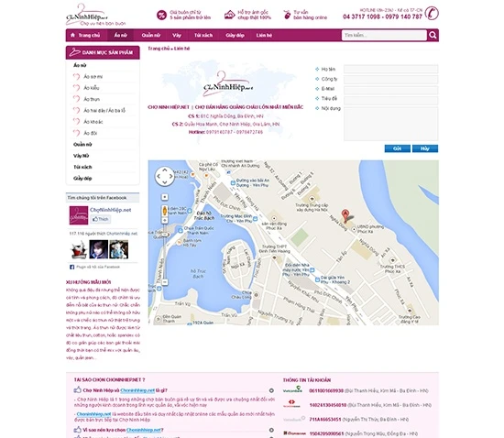Click the map pan control wheel

165,176
